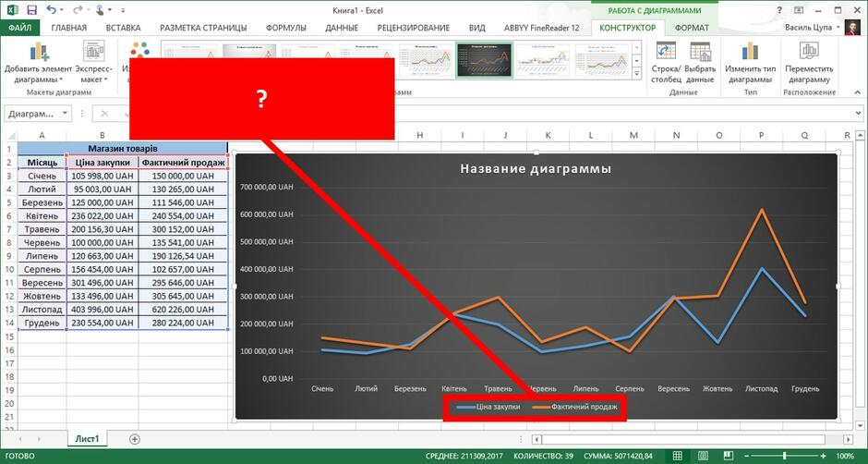
Task: Select column Q header
Action: pos(803,135)
